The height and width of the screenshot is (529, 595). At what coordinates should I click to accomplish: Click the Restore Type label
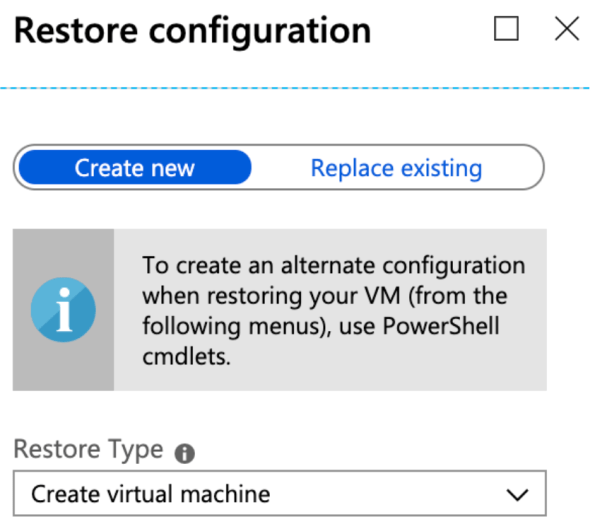click(88, 450)
